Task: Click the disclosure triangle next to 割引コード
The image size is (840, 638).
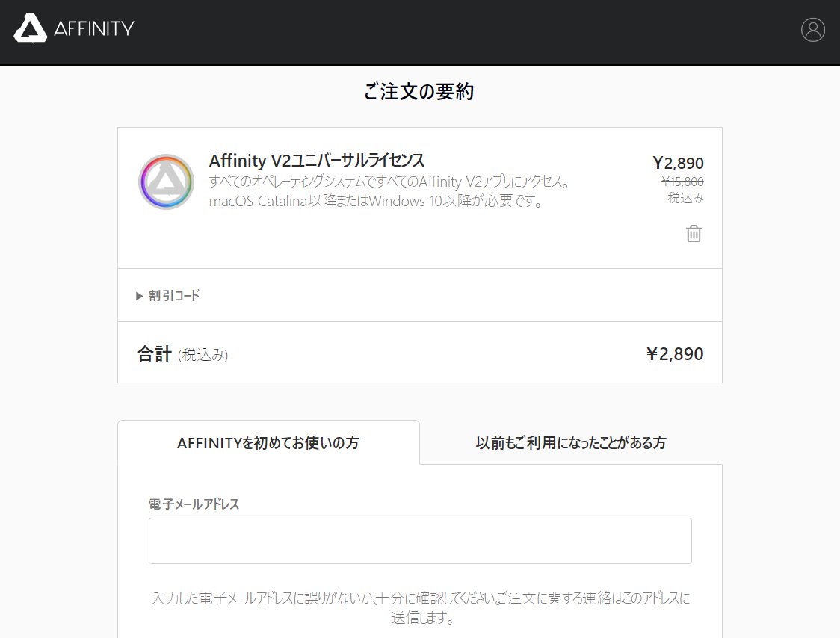Action: [139, 295]
